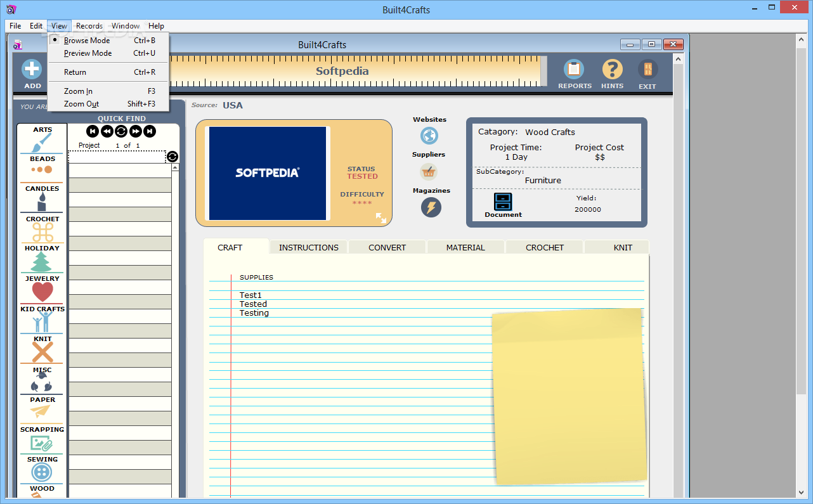813x504 pixels.
Task: Select the BEADS category icon
Action: pos(42,170)
